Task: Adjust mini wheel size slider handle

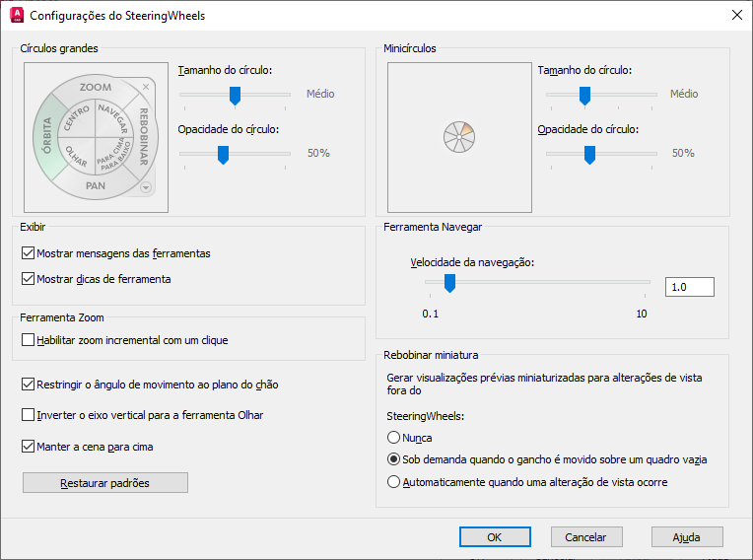Action: [584, 96]
